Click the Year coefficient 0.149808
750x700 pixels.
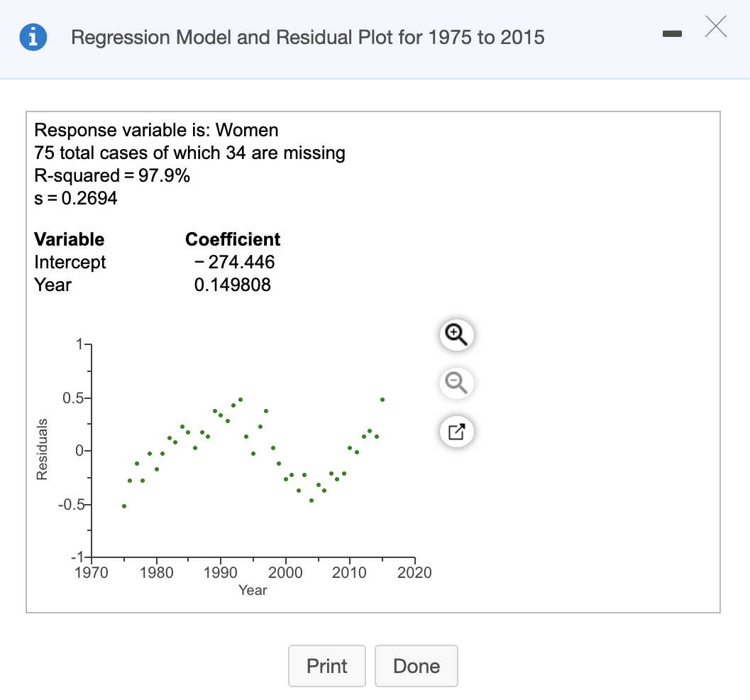click(233, 285)
